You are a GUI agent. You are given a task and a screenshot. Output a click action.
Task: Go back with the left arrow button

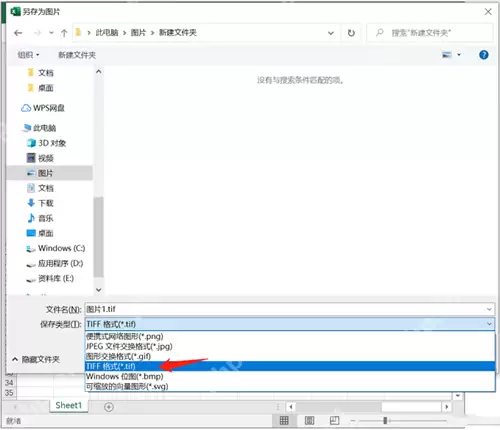pos(18,33)
